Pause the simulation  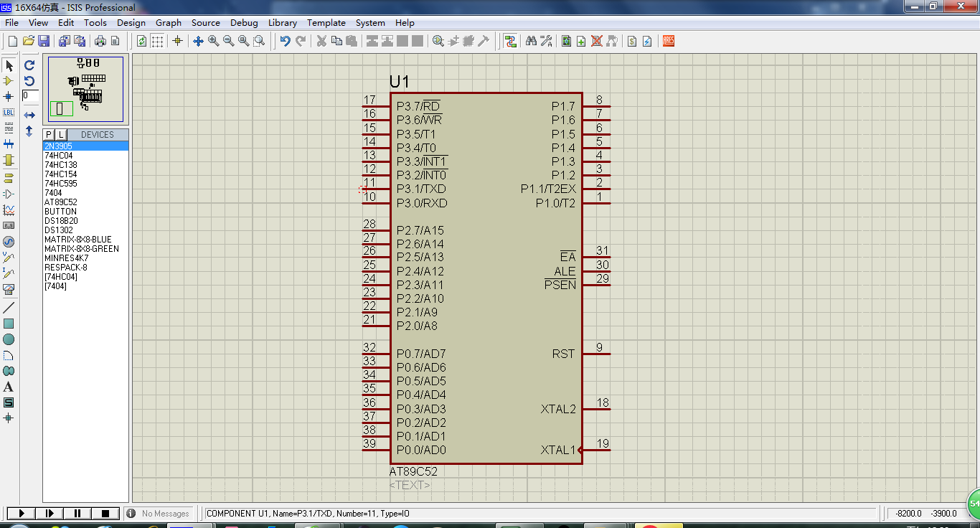tap(77, 513)
